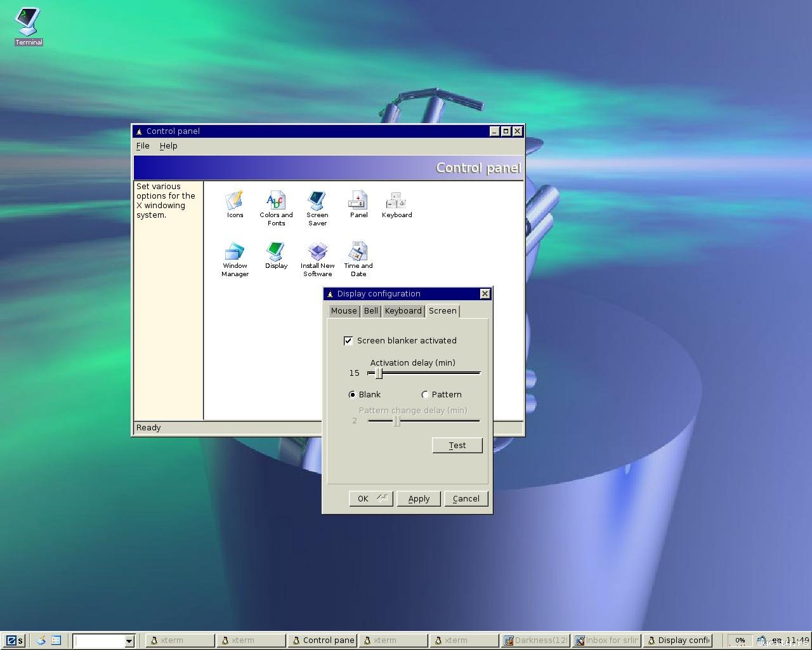
Task: Click the 'Set various options' description text
Action: (166, 201)
